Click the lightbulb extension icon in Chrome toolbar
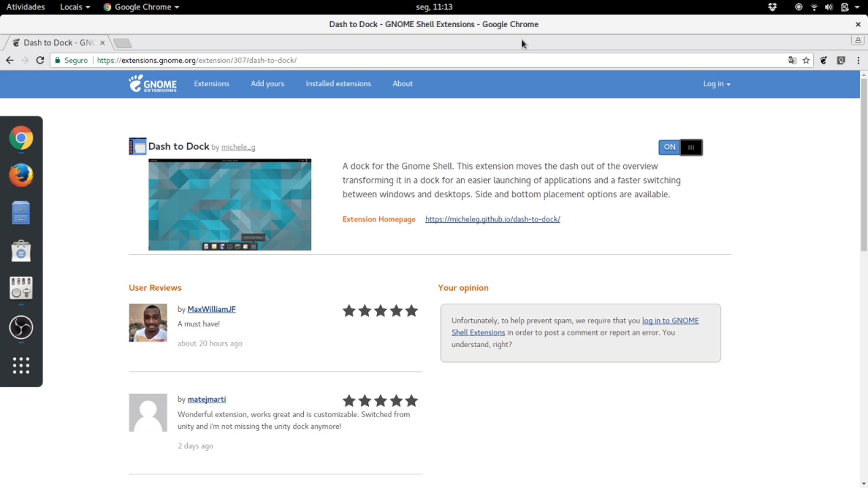Viewport: 868px width, 488px height. tap(841, 60)
